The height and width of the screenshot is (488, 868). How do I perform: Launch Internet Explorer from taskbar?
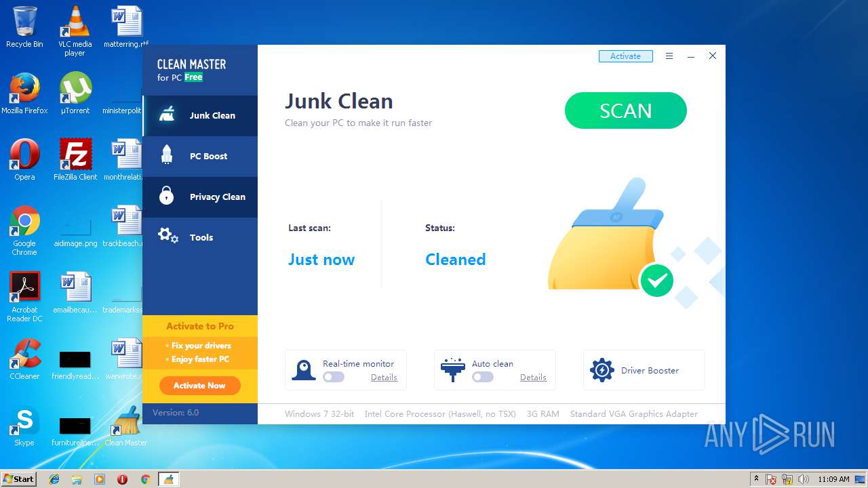54,479
